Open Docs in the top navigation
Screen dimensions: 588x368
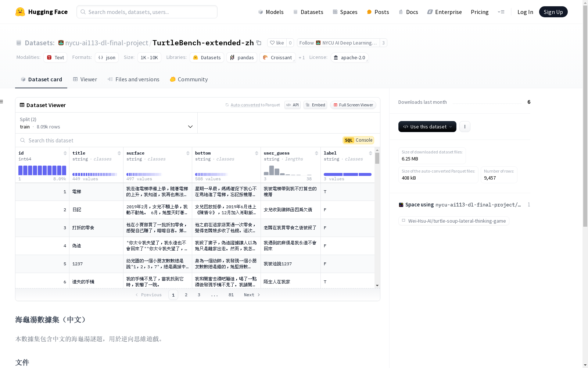[x=408, y=12]
